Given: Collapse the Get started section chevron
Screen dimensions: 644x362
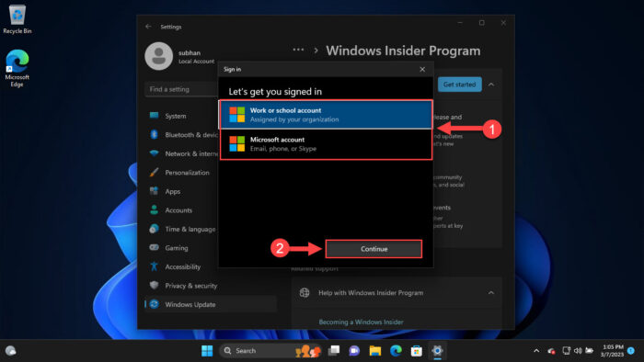Looking at the screenshot, I should coord(491,85).
